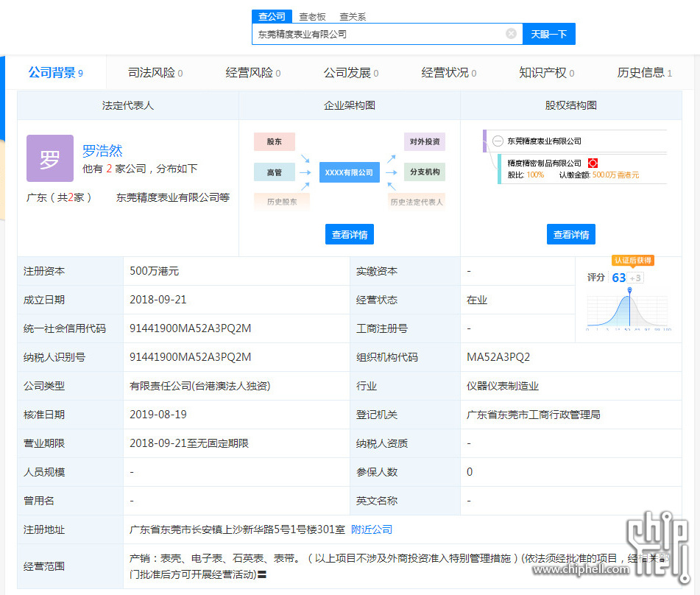Click the 认证后获得 orange badge
The width and height of the screenshot is (700, 595).
pyautogui.click(x=632, y=261)
